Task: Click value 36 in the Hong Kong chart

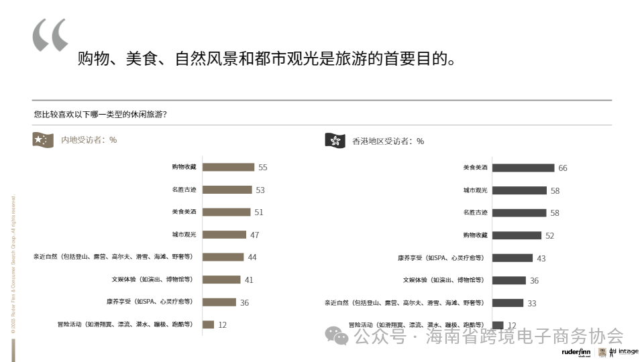Action: [x=535, y=281]
